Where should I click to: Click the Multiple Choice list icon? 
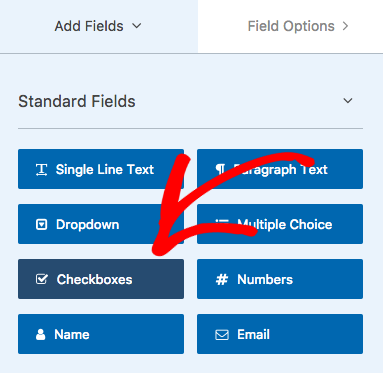tap(222, 224)
